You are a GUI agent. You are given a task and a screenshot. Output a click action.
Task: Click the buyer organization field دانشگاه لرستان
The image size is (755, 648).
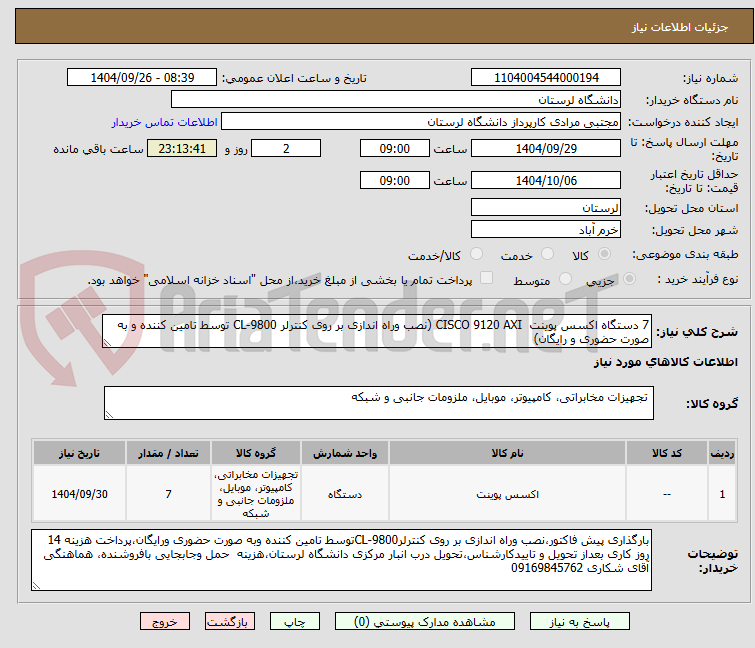click(x=396, y=100)
